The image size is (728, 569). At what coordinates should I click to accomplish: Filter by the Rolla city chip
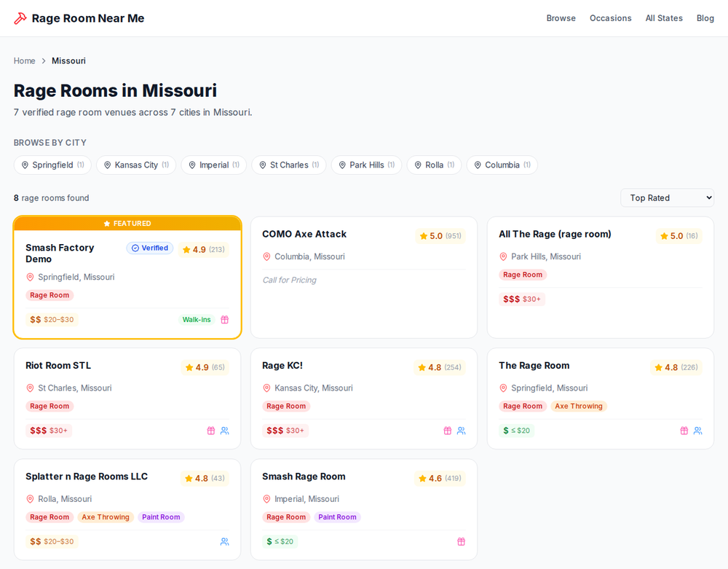(x=434, y=165)
